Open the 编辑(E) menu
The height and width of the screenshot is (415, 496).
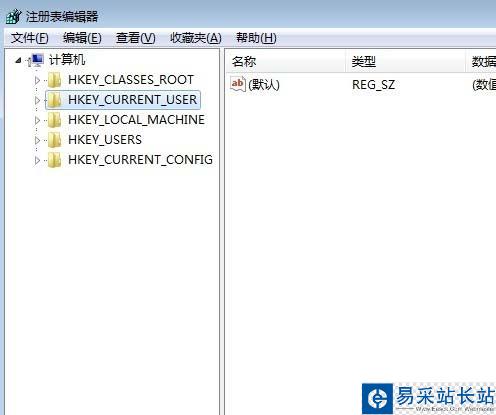point(82,38)
